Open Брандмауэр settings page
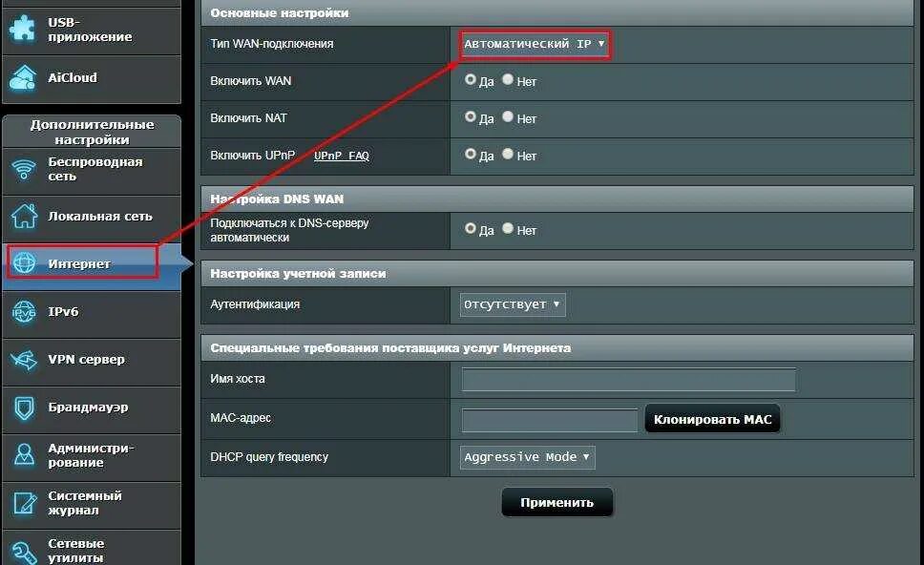The height and width of the screenshot is (565, 924). tap(92, 409)
